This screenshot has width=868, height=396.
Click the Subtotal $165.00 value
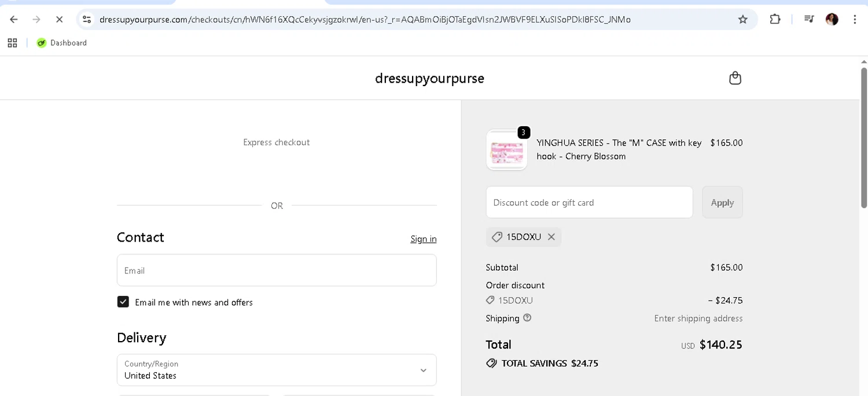pyautogui.click(x=726, y=267)
